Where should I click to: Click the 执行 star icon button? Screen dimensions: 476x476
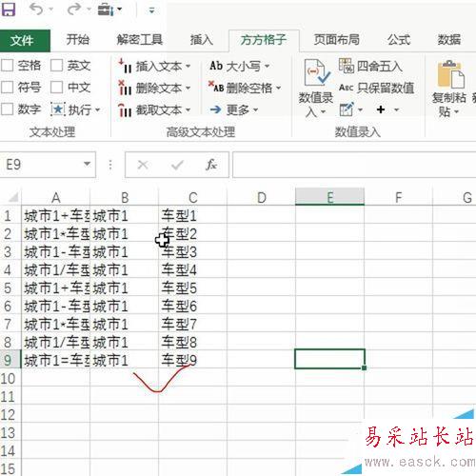pos(58,109)
